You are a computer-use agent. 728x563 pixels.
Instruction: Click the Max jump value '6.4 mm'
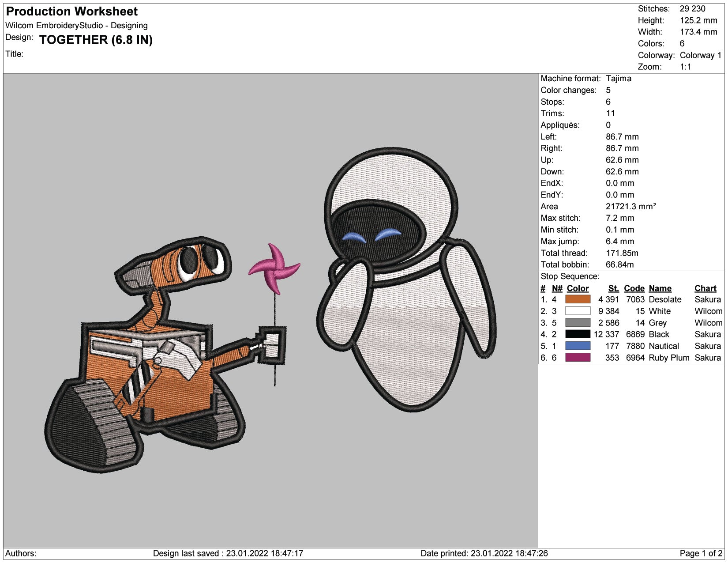620,241
